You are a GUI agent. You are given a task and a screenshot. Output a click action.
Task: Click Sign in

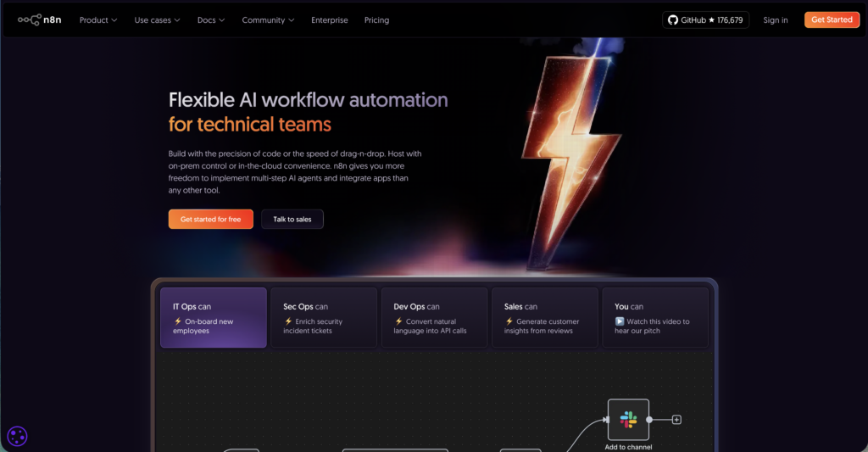[775, 20]
